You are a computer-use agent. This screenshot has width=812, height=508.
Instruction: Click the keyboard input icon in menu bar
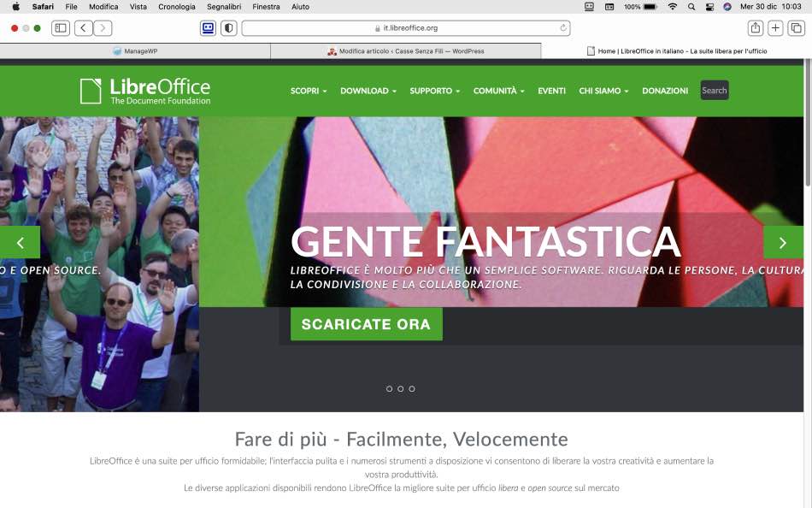(x=609, y=7)
